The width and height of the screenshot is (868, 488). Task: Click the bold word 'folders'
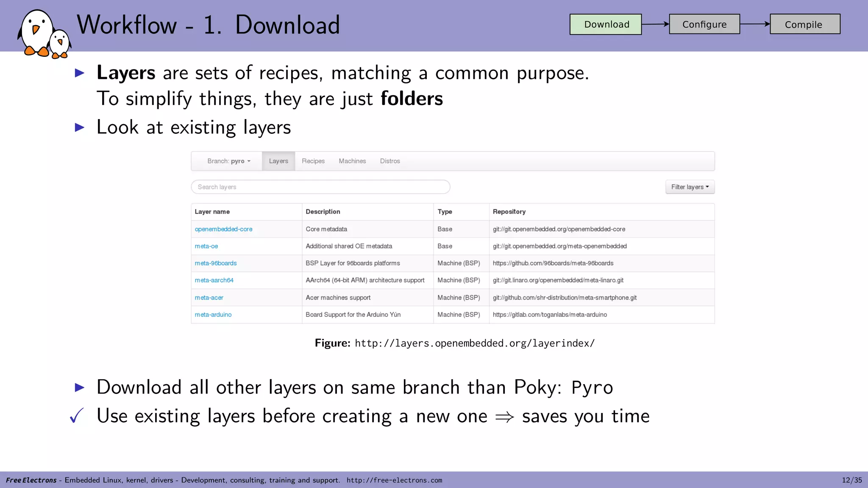point(412,98)
